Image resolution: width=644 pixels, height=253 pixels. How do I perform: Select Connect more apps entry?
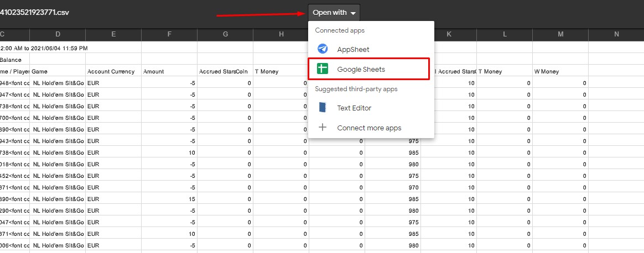[371, 128]
